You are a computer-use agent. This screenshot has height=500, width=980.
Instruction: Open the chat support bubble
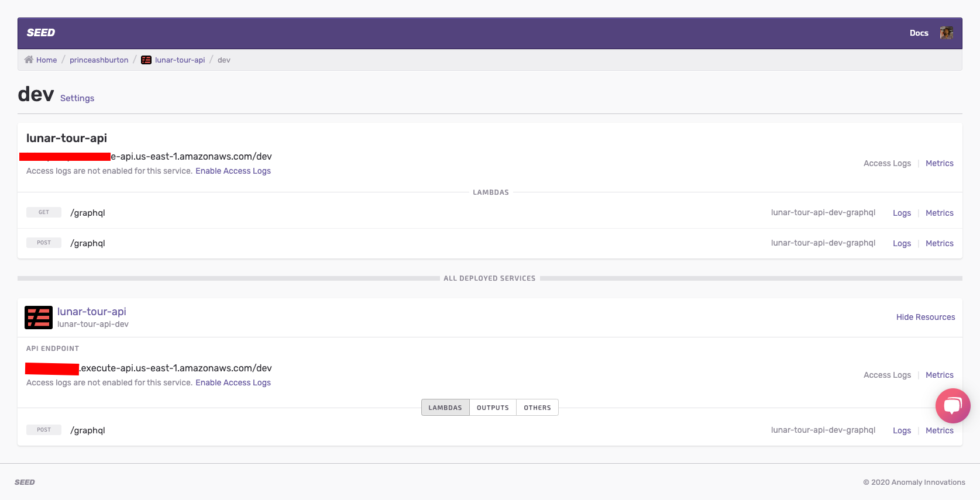[953, 405]
